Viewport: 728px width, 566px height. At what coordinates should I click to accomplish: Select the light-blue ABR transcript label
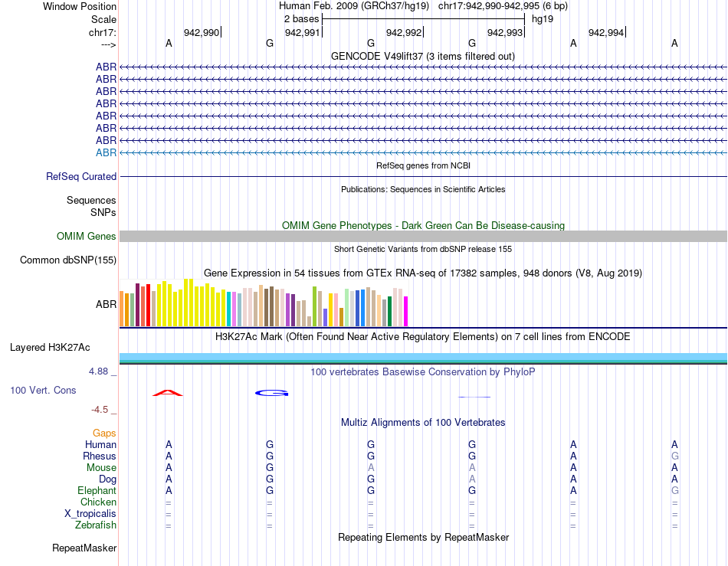pos(106,152)
